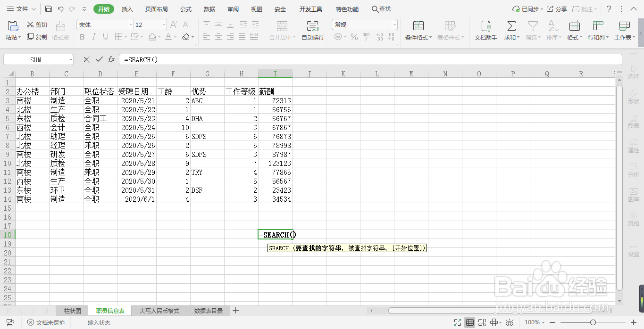Click the percent style icon
Screen dimensions: 644x329
coord(353,37)
